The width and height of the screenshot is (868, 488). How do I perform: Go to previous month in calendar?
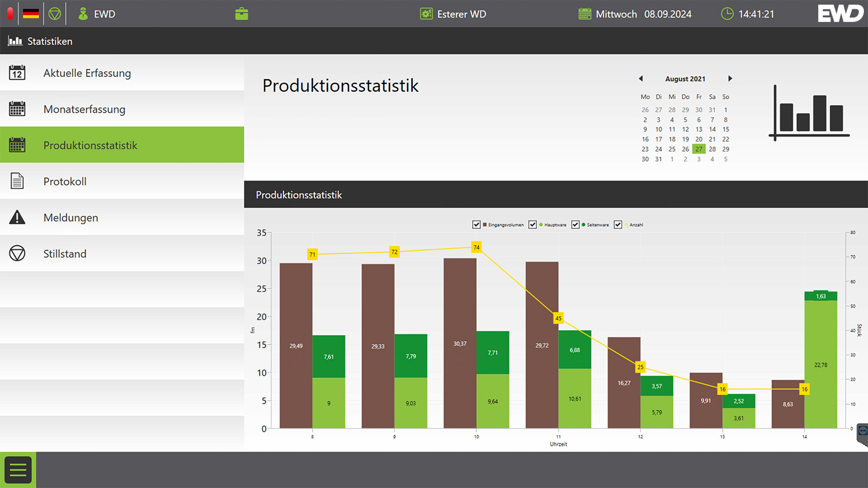[x=641, y=79]
